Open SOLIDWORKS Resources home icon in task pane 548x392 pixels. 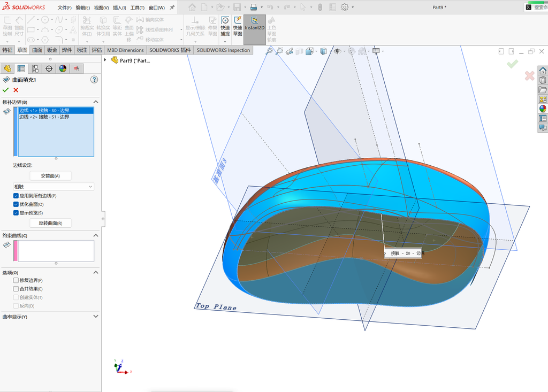(543, 71)
